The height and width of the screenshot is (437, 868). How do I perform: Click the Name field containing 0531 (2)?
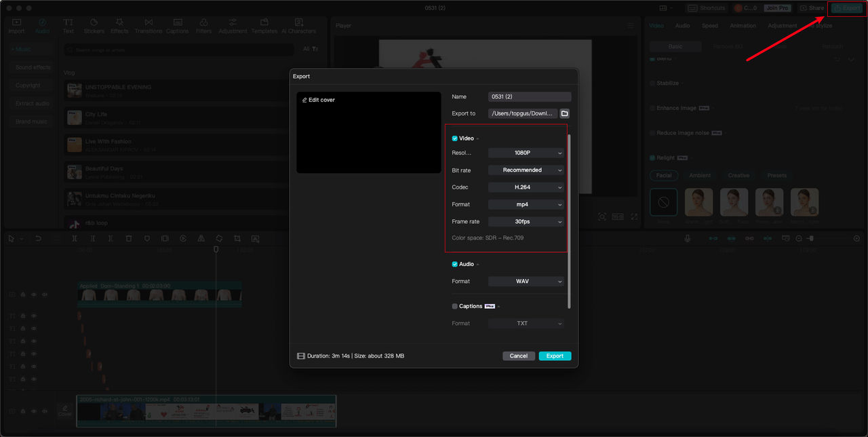[530, 96]
